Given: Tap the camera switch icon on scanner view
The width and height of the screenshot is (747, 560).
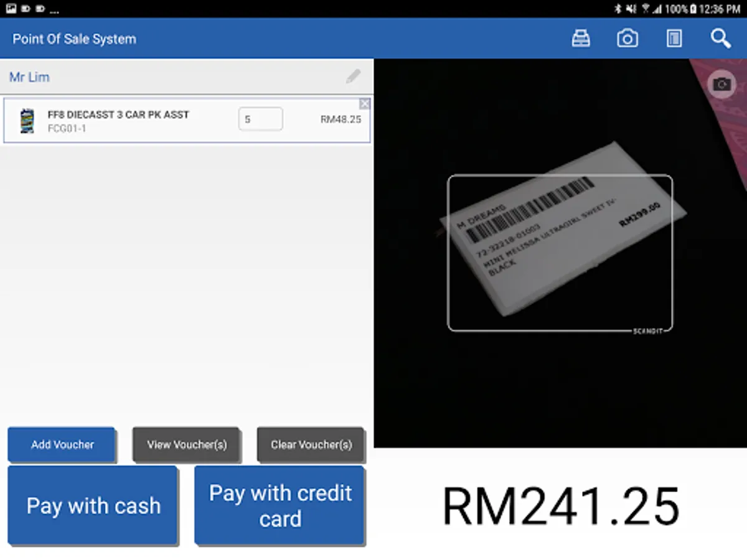Looking at the screenshot, I should 721,84.
